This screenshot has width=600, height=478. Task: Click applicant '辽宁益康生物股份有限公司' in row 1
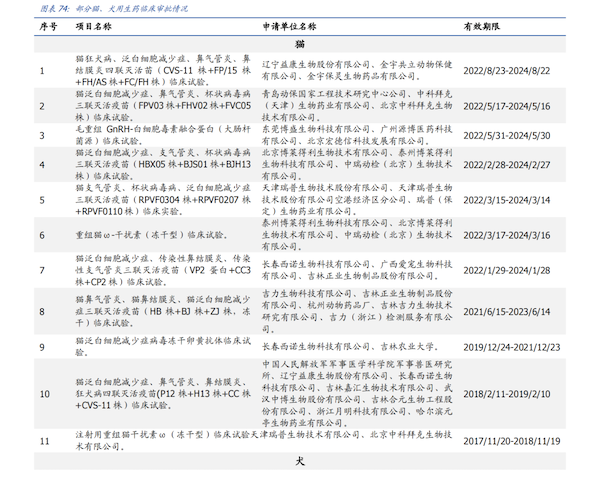click(x=316, y=65)
